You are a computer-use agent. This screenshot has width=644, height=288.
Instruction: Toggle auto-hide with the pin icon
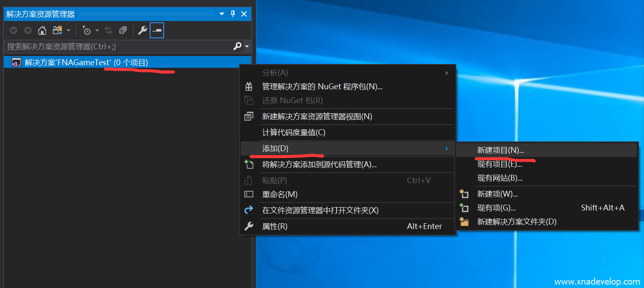coord(233,14)
